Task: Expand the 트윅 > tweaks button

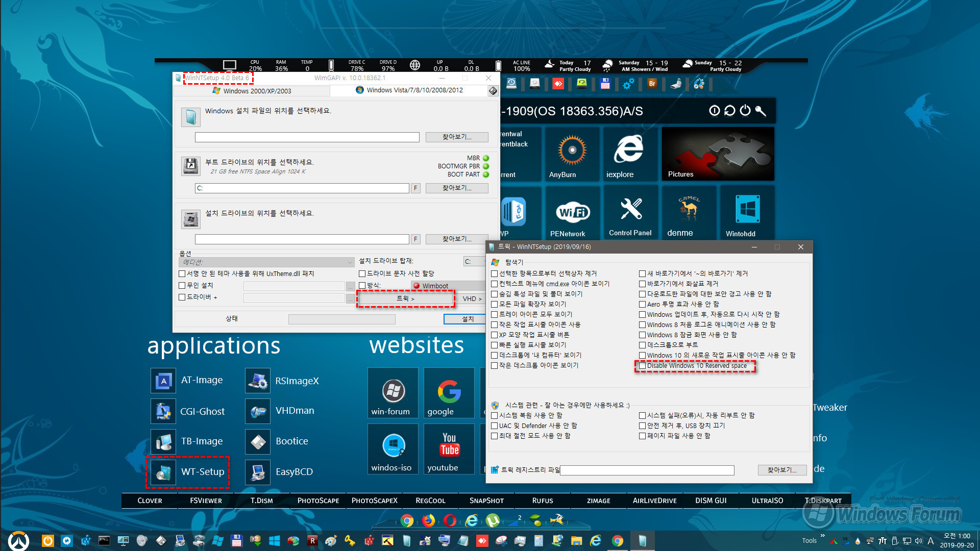Action: pyautogui.click(x=406, y=299)
